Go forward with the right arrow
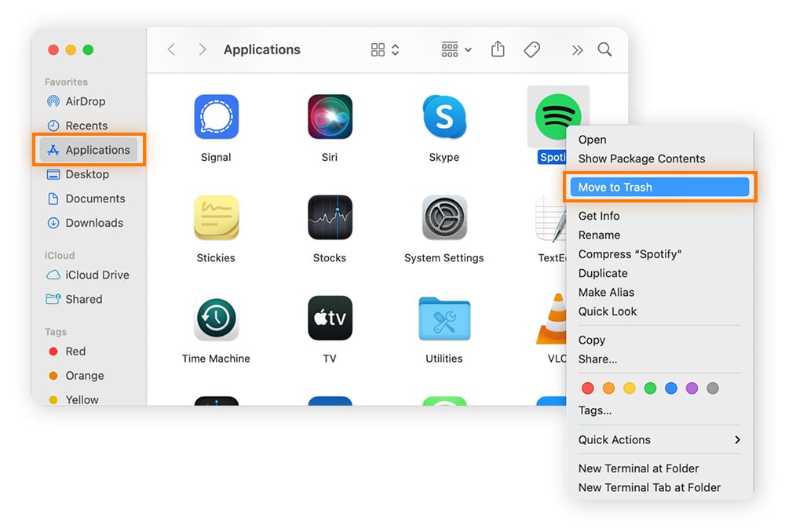The width and height of the screenshot is (785, 532). [202, 49]
